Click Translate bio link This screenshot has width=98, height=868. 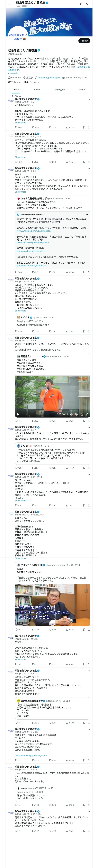coord(14,73)
